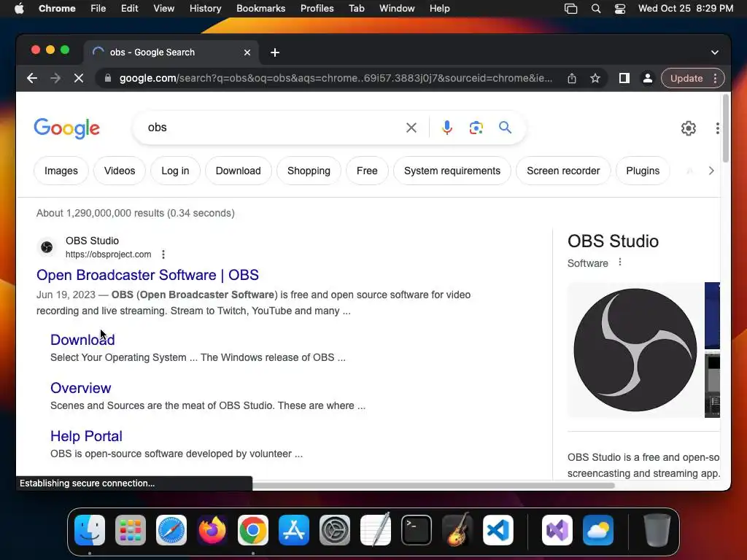Share this page from the address bar

pos(572,78)
